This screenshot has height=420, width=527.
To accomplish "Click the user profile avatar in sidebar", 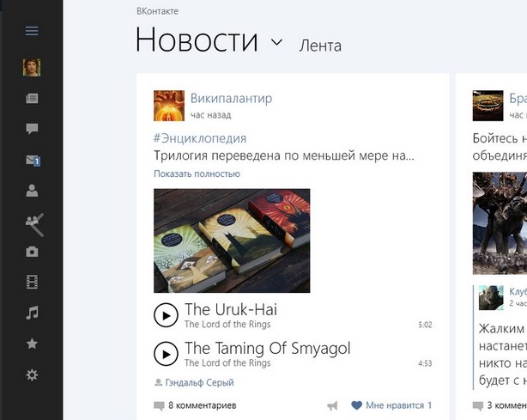I will pyautogui.click(x=32, y=68).
